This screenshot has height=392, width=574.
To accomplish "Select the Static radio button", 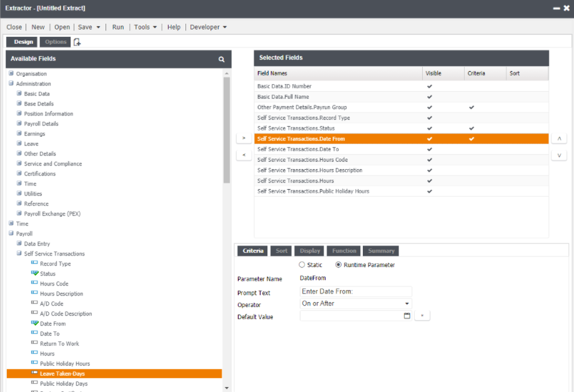I will pos(302,265).
